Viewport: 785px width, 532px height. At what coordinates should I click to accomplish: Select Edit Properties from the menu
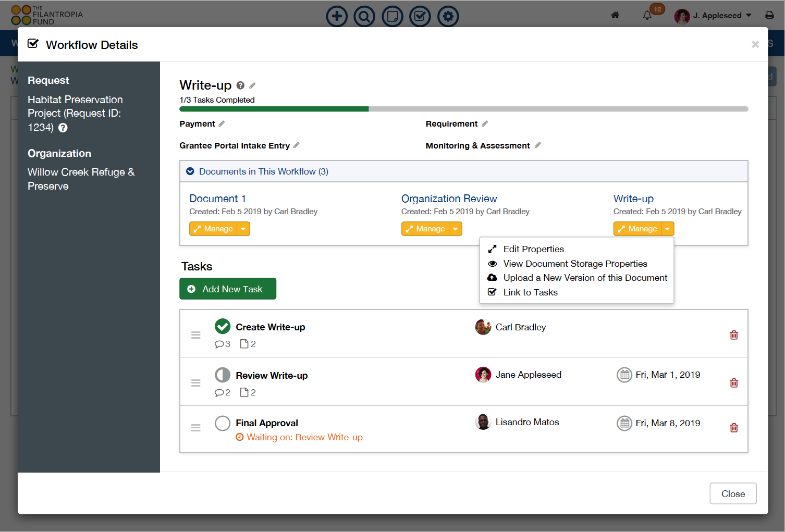(x=533, y=249)
